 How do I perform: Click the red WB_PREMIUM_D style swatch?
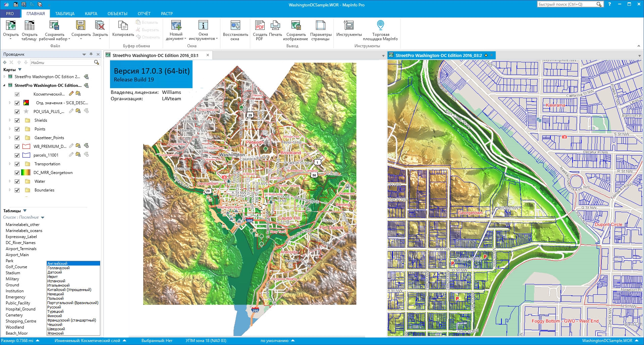click(26, 147)
